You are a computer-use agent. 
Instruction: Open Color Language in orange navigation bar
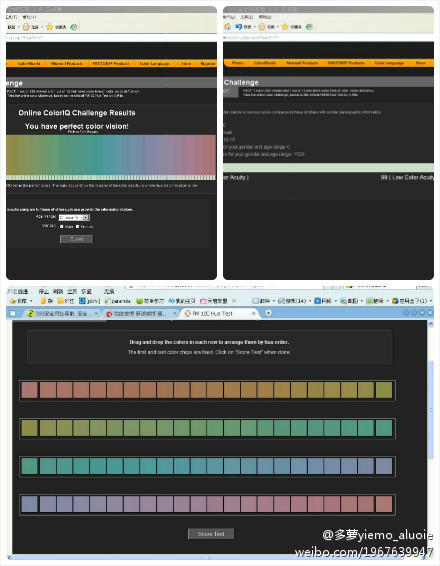tap(154, 63)
